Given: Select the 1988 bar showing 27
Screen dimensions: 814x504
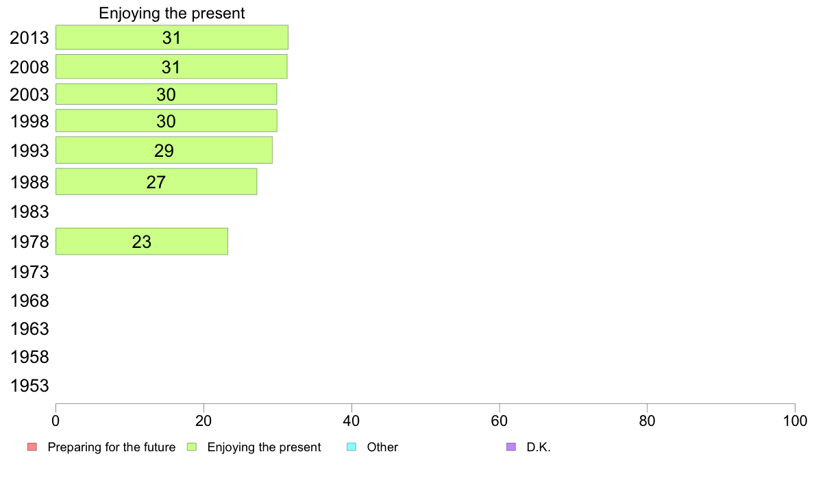Looking at the screenshot, I should [156, 181].
